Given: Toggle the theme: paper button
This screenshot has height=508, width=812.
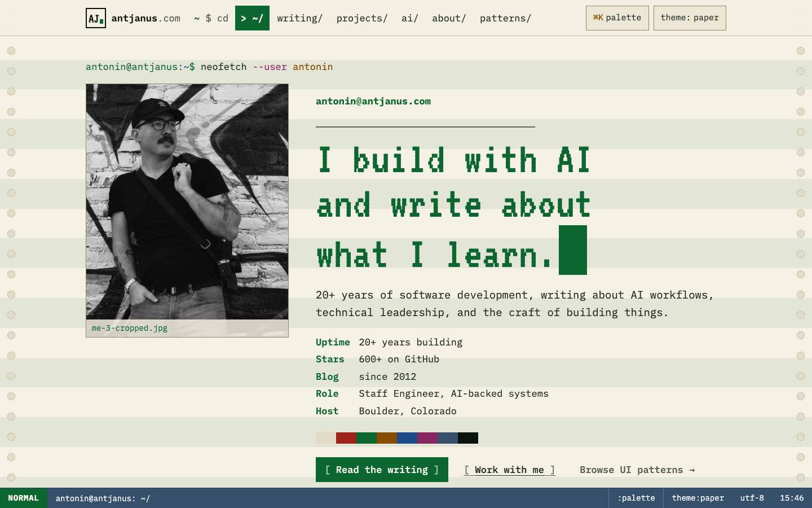Looking at the screenshot, I should coord(690,18).
